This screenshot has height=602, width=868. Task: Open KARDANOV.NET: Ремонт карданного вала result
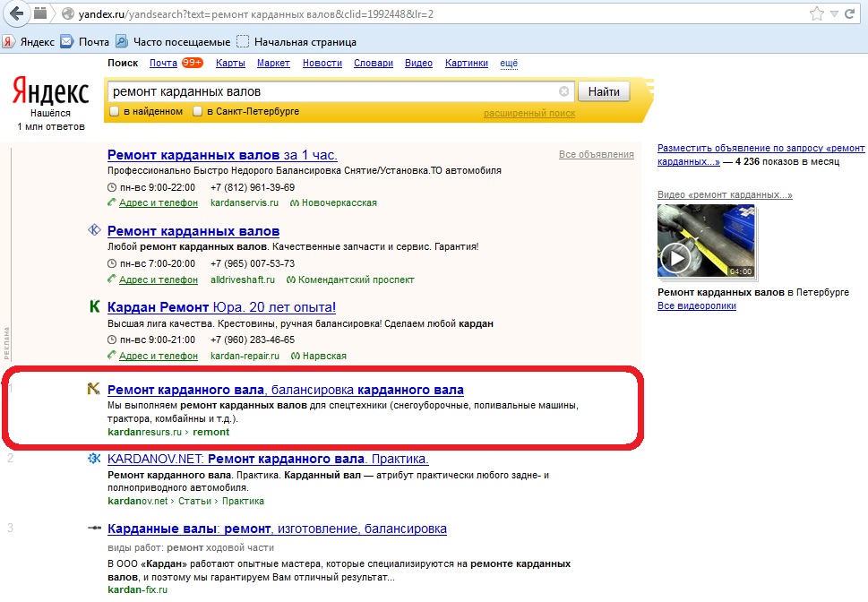coord(268,460)
